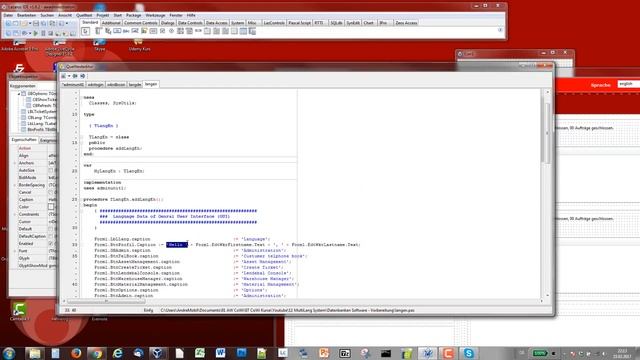Click the source editor back navigation icon
The height and width of the screenshot is (360, 640).
click(75, 76)
